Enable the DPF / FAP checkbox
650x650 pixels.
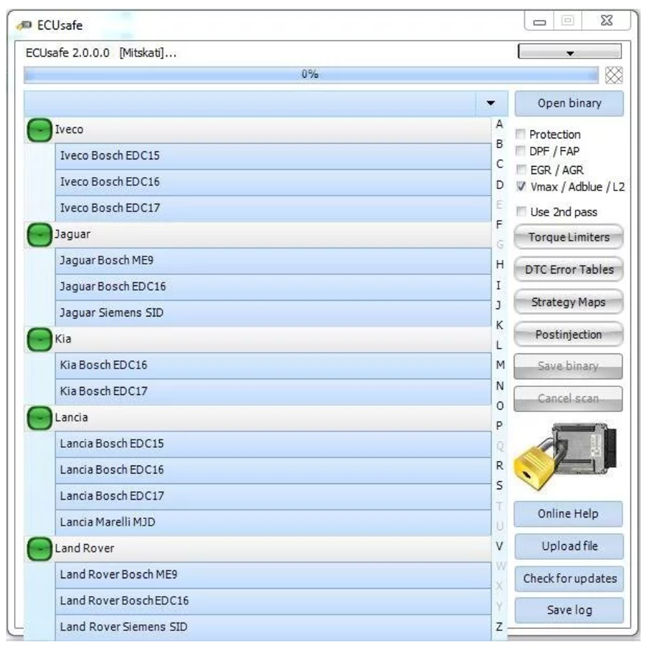[x=520, y=150]
